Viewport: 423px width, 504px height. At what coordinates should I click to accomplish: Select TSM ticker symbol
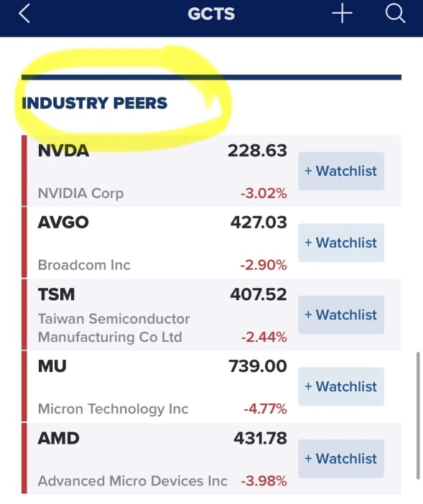pyautogui.click(x=56, y=294)
